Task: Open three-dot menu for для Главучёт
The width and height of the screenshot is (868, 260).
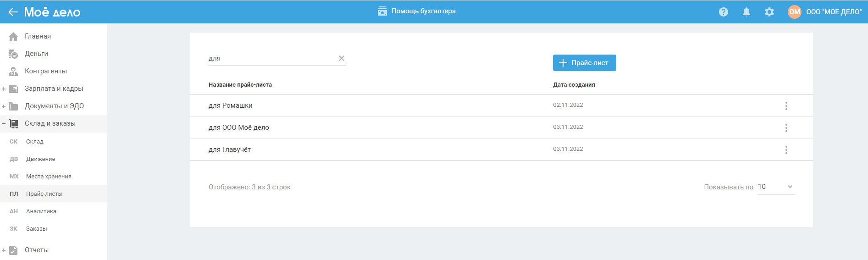Action: tap(786, 150)
